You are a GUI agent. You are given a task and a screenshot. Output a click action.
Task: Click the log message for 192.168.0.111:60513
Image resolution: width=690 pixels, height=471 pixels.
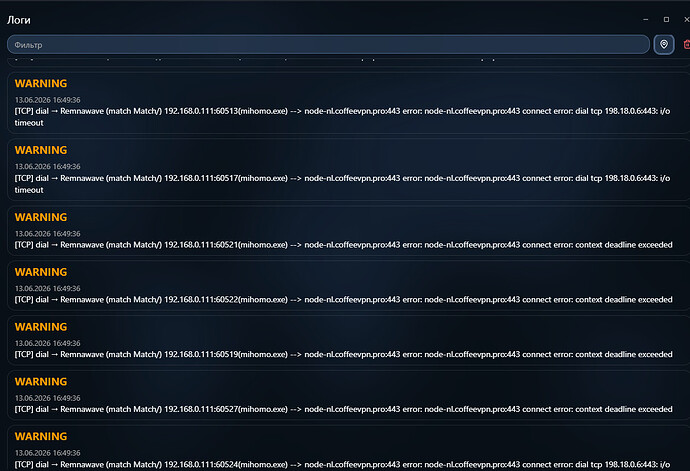[342, 117]
